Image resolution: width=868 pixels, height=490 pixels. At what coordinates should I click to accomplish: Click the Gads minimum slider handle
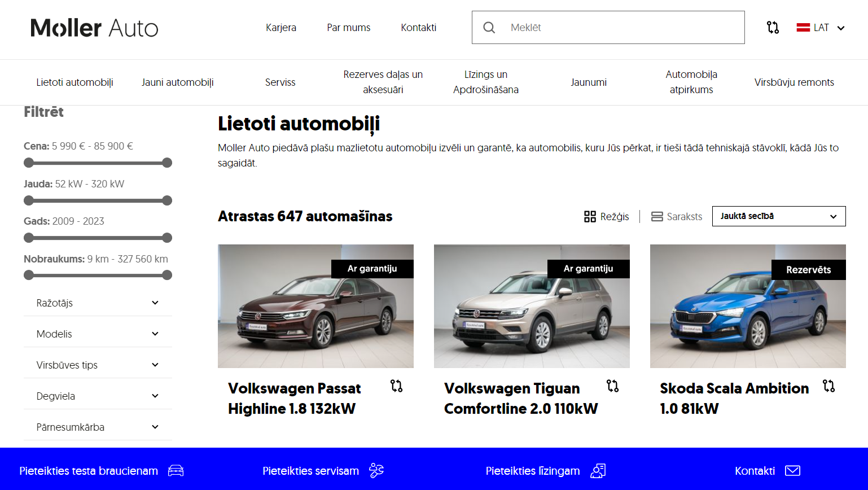29,238
